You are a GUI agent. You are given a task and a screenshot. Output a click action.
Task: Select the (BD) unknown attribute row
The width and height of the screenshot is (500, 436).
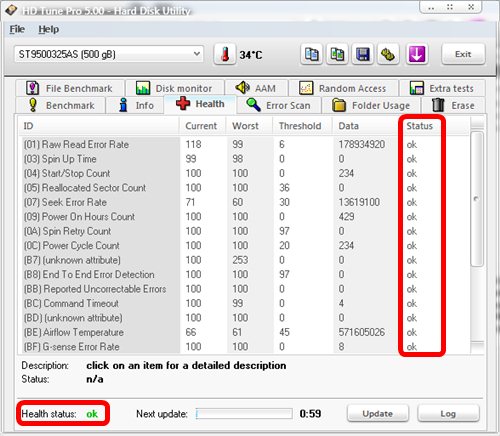pyautogui.click(x=244, y=318)
